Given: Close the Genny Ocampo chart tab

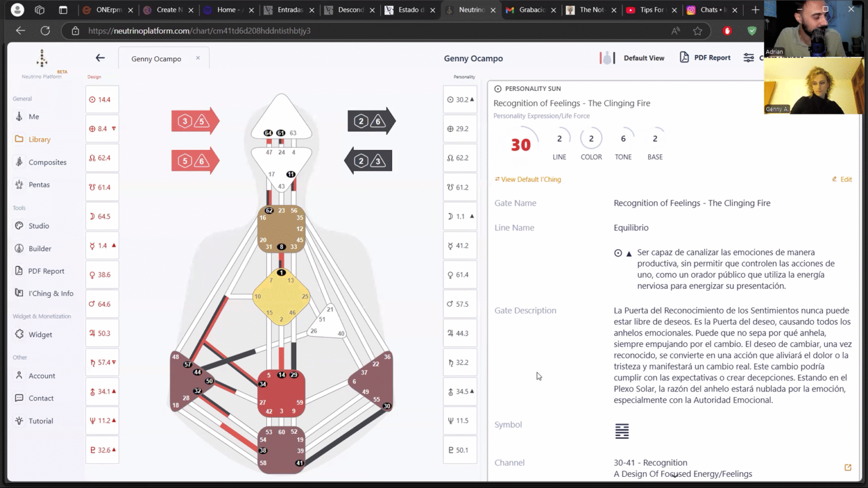Looking at the screenshot, I should pyautogui.click(x=198, y=58).
